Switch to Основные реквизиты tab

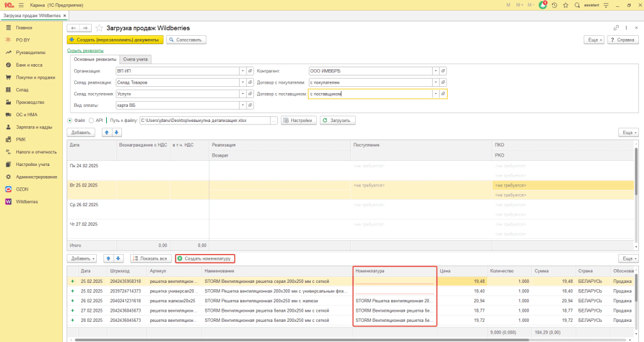click(x=95, y=60)
